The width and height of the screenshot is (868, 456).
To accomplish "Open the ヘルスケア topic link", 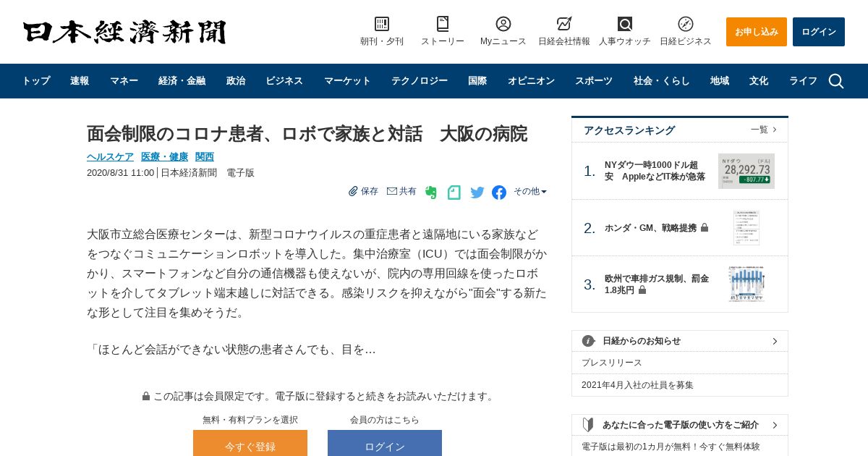I will pyautogui.click(x=110, y=156).
